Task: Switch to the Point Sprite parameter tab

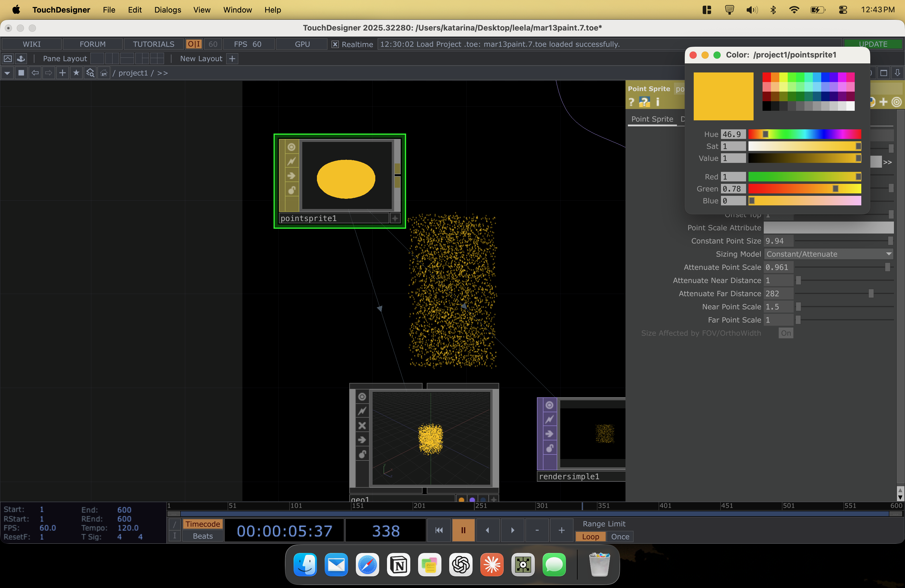Action: pyautogui.click(x=652, y=119)
